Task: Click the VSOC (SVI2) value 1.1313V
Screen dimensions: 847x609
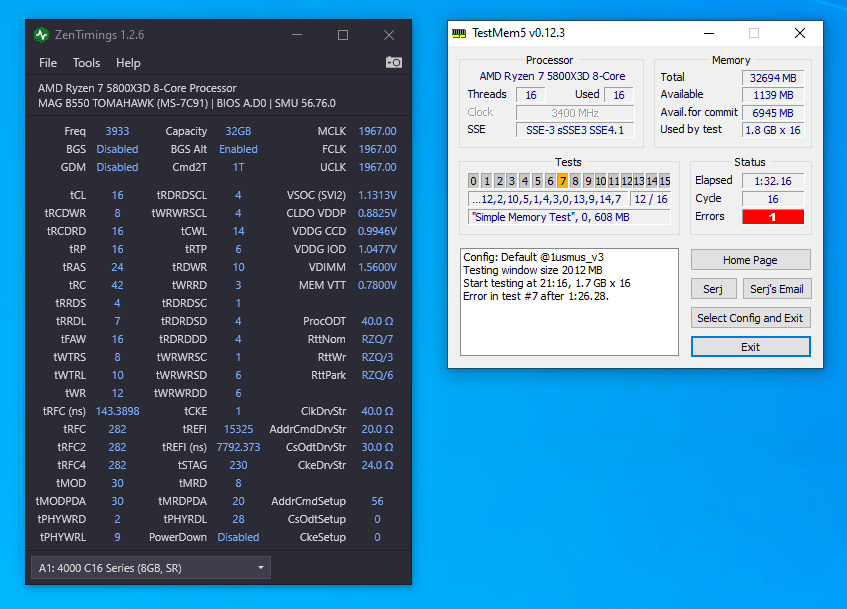Action: (x=377, y=195)
